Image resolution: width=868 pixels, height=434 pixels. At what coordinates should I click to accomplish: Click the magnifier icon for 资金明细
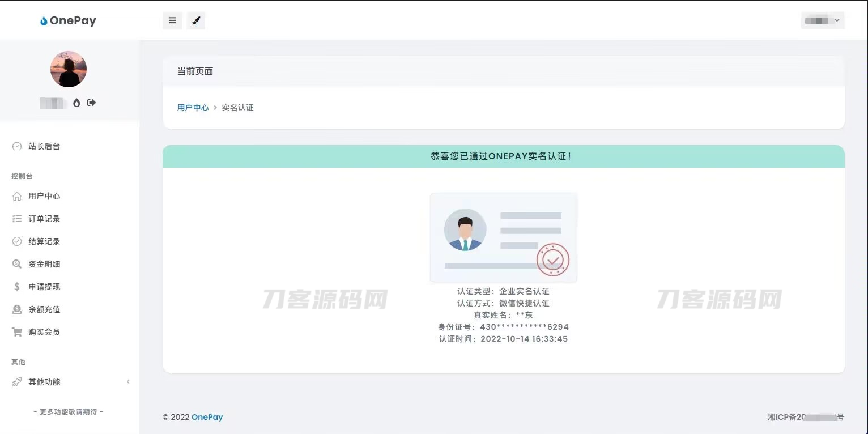click(17, 264)
